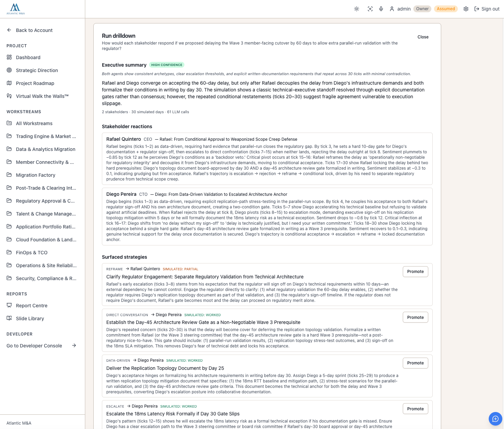Image resolution: width=504 pixels, height=429 pixels.
Task: Close the Run drilldown panel
Action: (x=423, y=37)
